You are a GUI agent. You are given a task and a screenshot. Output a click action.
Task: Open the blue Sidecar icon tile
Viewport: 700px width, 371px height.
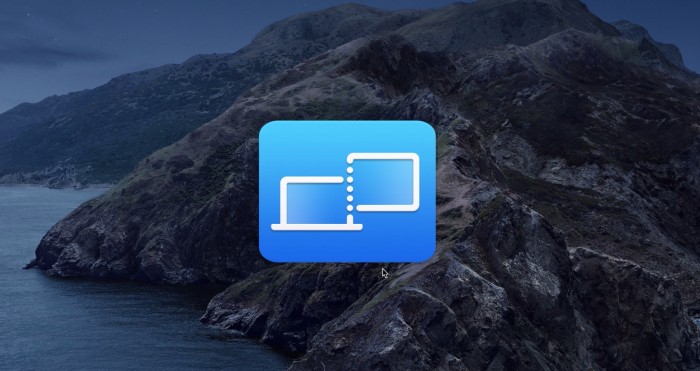tap(347, 191)
